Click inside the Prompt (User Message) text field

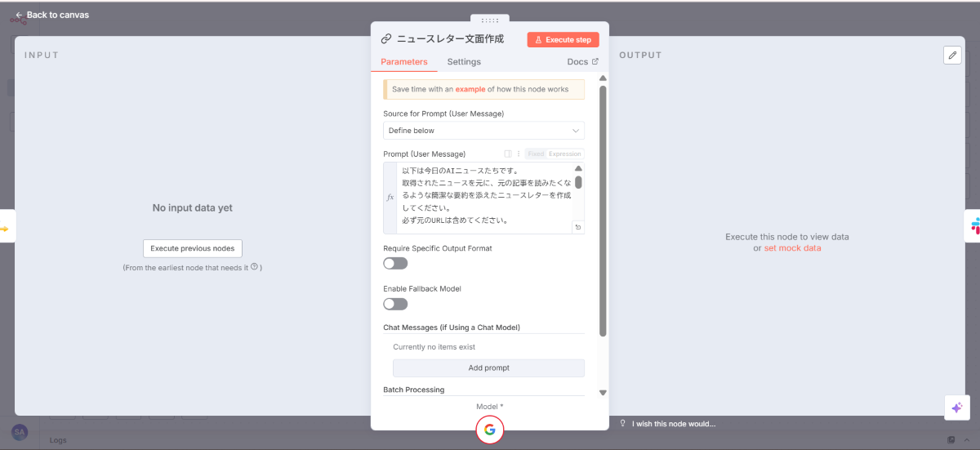pyautogui.click(x=486, y=196)
